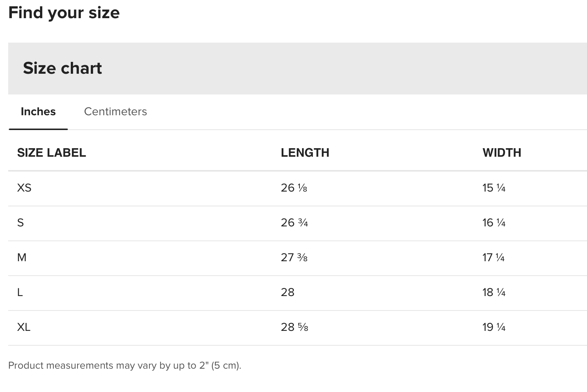The height and width of the screenshot is (392, 587).
Task: Click the WIDTH column header
Action: tap(502, 153)
